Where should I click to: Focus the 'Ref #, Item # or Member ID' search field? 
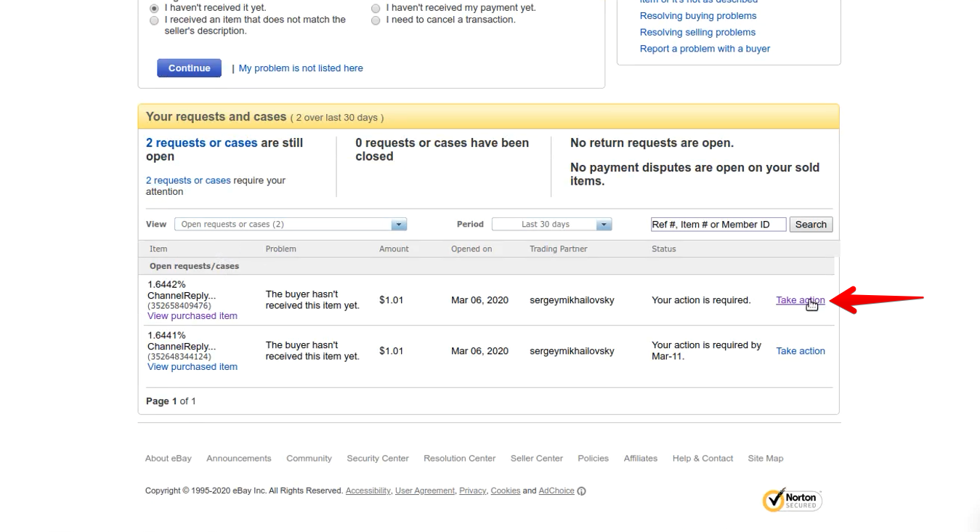coord(718,225)
